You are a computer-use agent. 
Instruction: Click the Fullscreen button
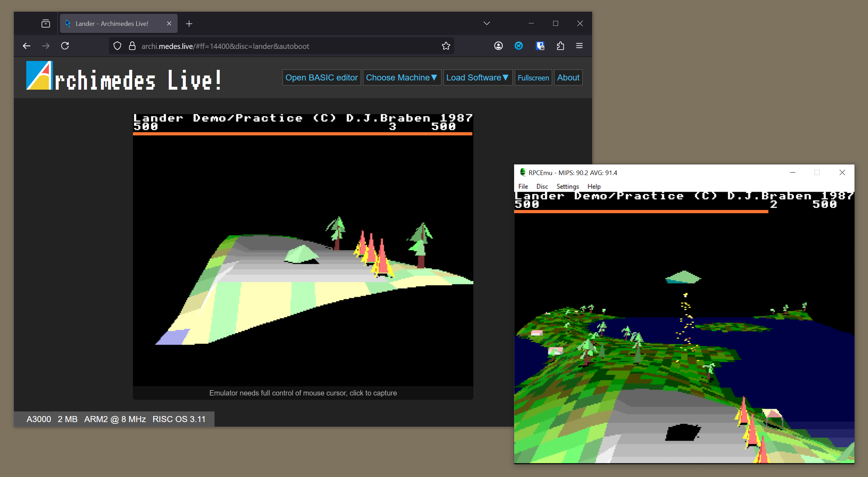tap(533, 78)
